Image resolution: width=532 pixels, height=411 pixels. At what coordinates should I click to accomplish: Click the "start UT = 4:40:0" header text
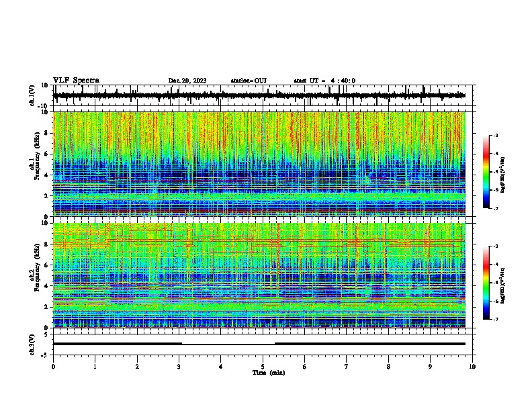[324, 81]
